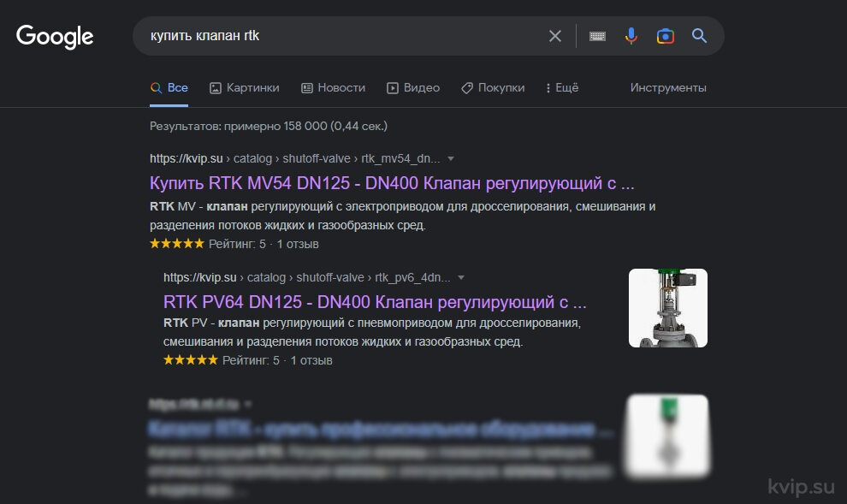This screenshot has height=504, width=847.
Task: Click the kvip.su rtk_pv6_4dn breadcrumb URL
Action: (307, 277)
